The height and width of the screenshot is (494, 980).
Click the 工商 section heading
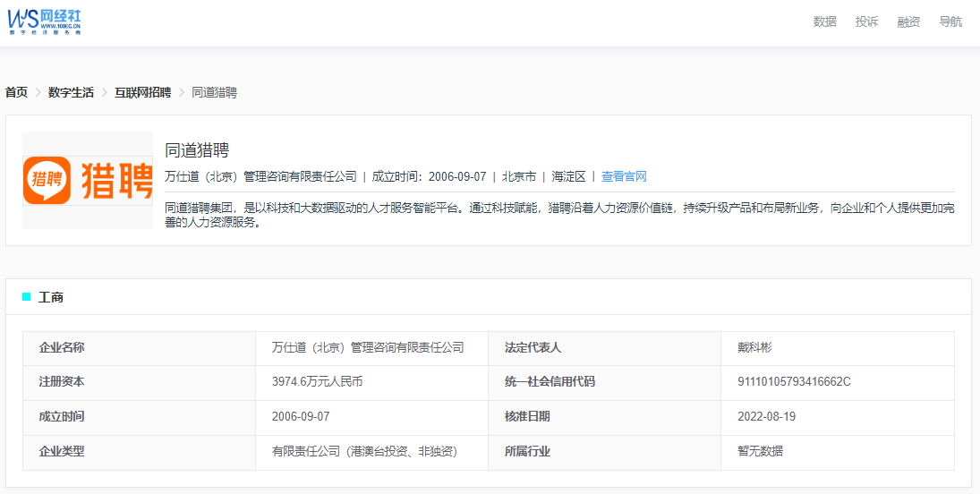pyautogui.click(x=51, y=298)
